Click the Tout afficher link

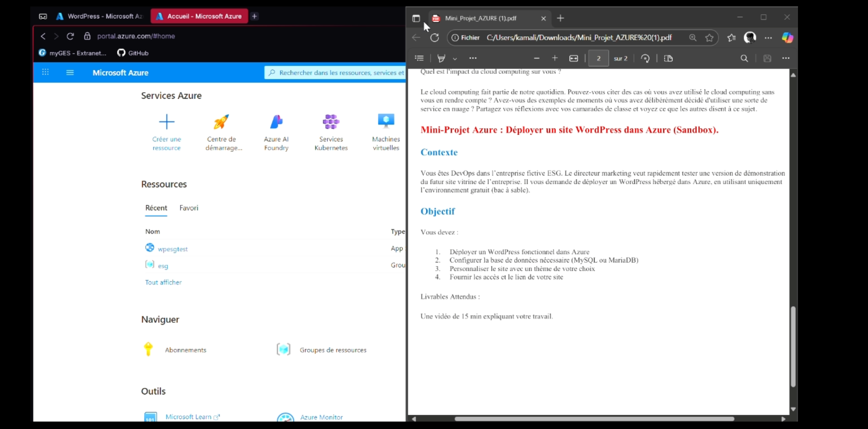coord(163,282)
